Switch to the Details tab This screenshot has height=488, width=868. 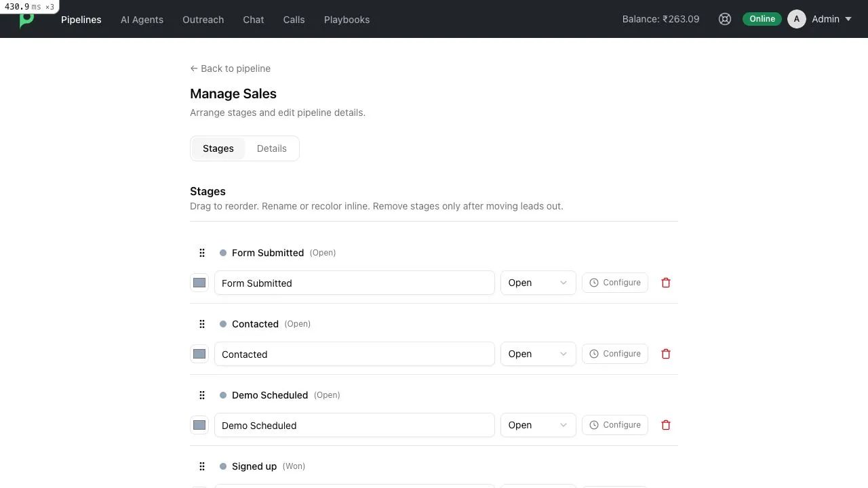[x=272, y=148]
